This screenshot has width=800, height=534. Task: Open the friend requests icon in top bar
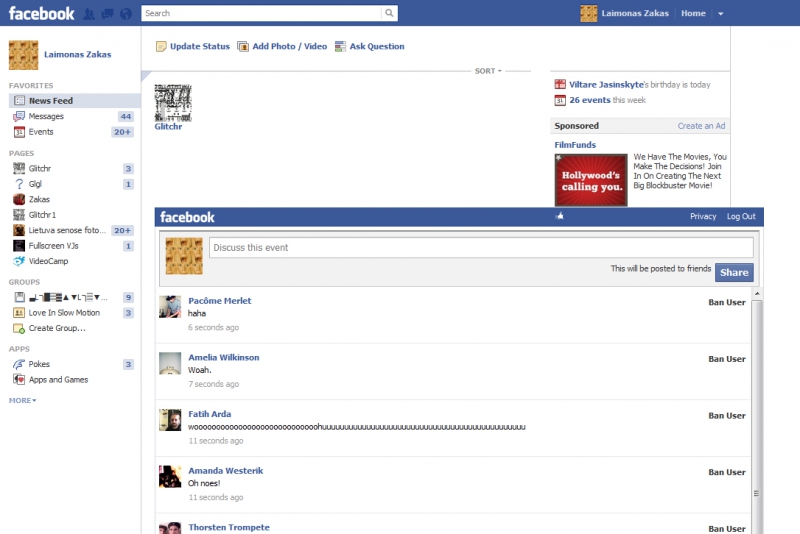coord(89,14)
